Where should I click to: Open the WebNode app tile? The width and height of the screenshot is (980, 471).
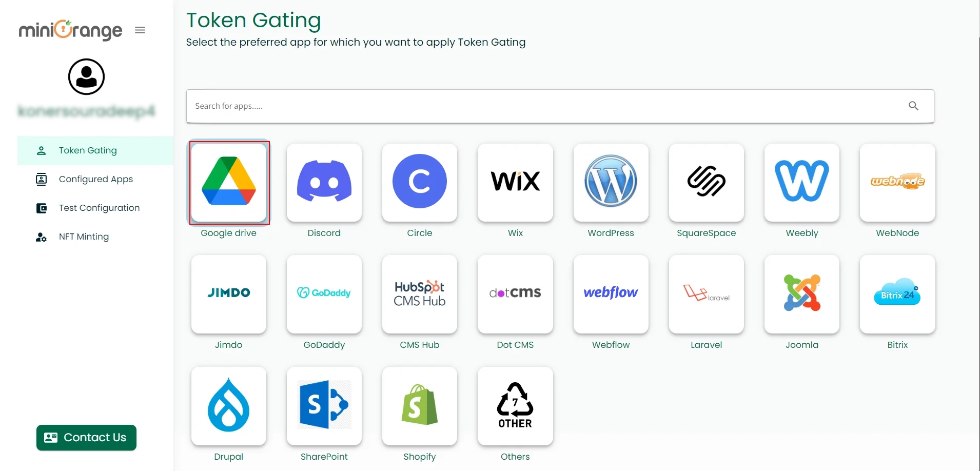pyautogui.click(x=897, y=183)
